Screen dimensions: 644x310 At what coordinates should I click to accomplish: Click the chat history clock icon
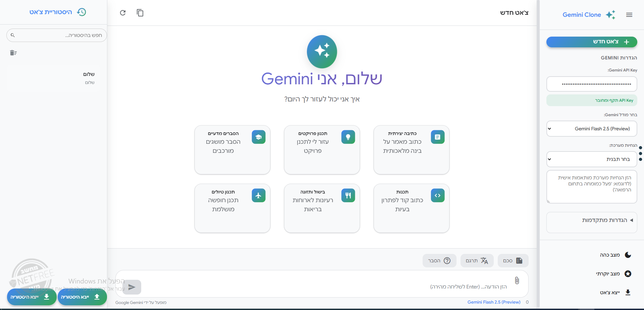82,12
